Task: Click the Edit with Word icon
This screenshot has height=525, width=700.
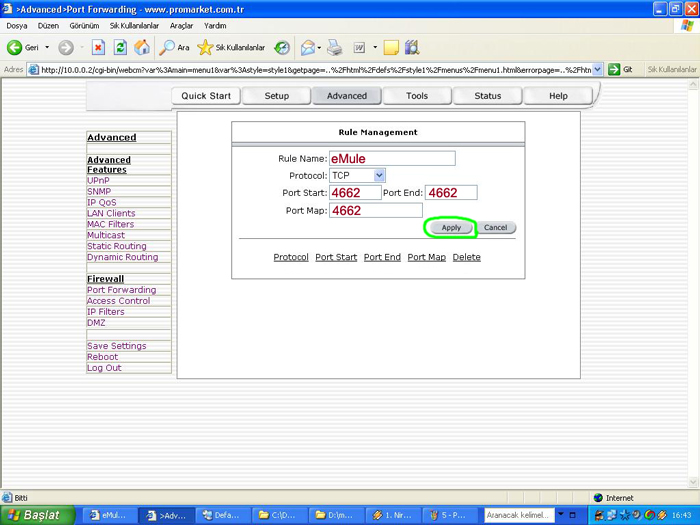Action: (x=359, y=47)
